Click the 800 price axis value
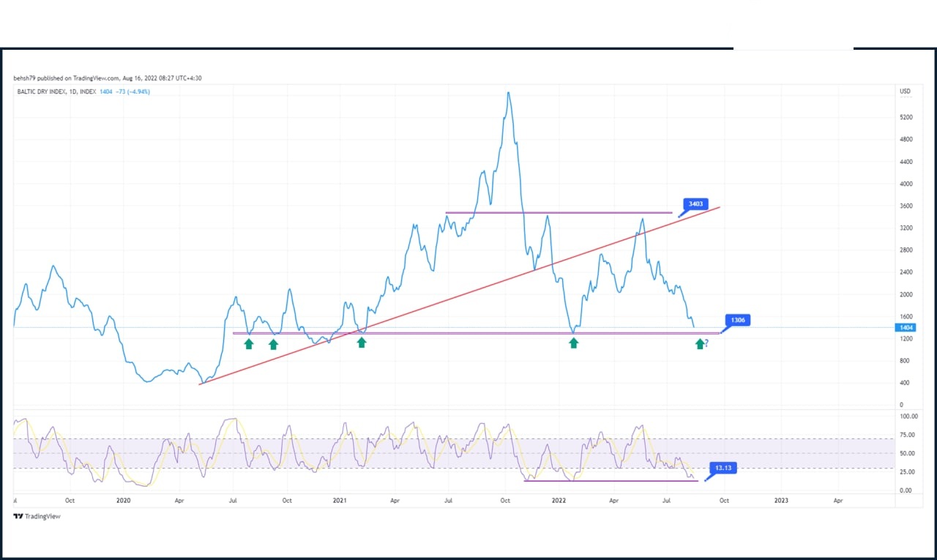The height and width of the screenshot is (560, 937). [904, 361]
